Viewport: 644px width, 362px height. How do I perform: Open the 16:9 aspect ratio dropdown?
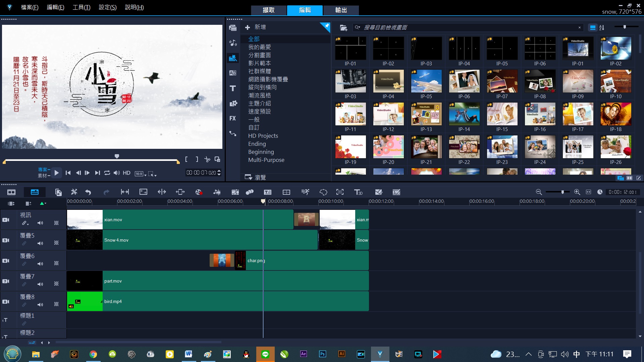[x=141, y=174]
